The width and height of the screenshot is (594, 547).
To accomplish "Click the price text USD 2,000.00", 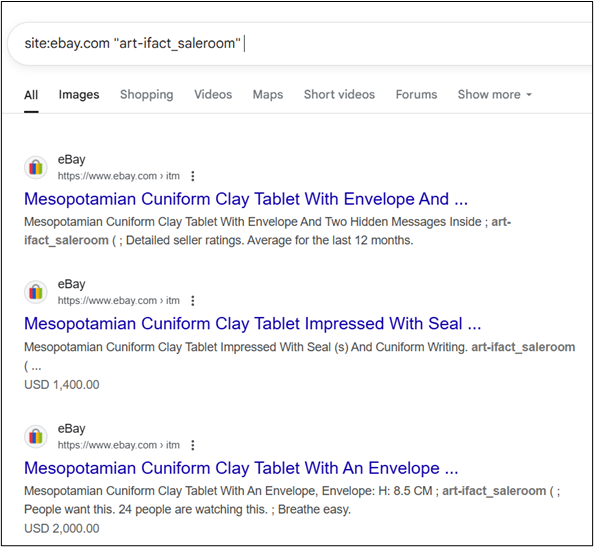I will click(x=62, y=528).
